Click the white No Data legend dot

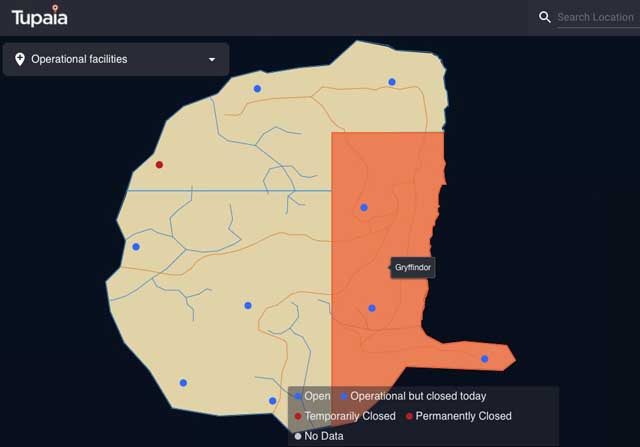click(x=298, y=436)
